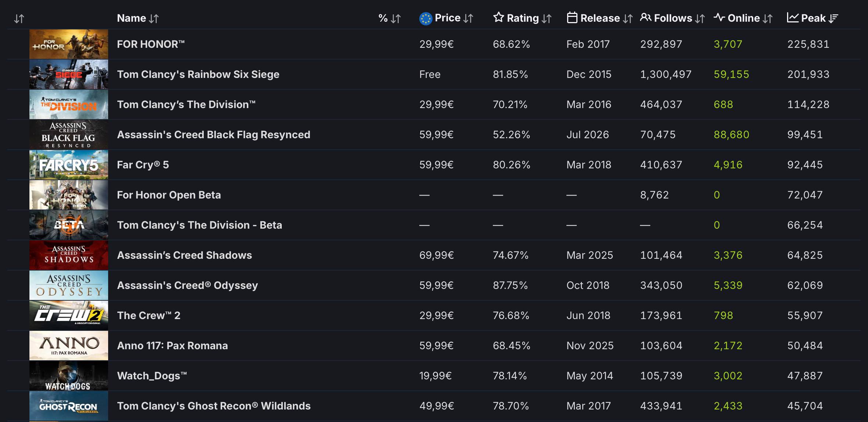Click the Jul 2026 release date

tap(588, 135)
